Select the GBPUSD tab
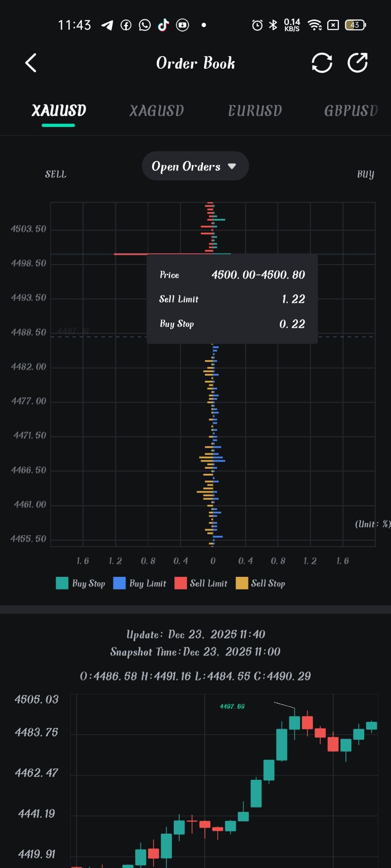This screenshot has width=391, height=868. pyautogui.click(x=351, y=111)
